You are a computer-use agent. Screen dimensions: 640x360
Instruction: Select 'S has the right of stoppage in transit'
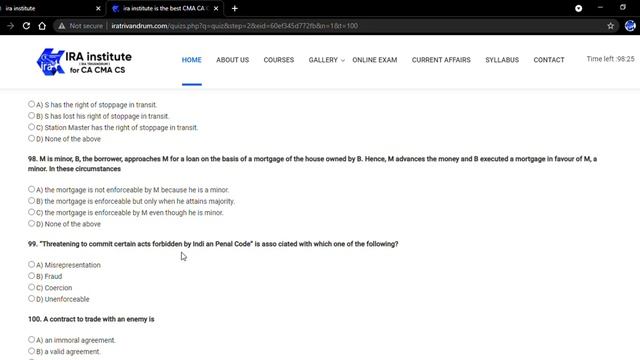click(x=31, y=104)
